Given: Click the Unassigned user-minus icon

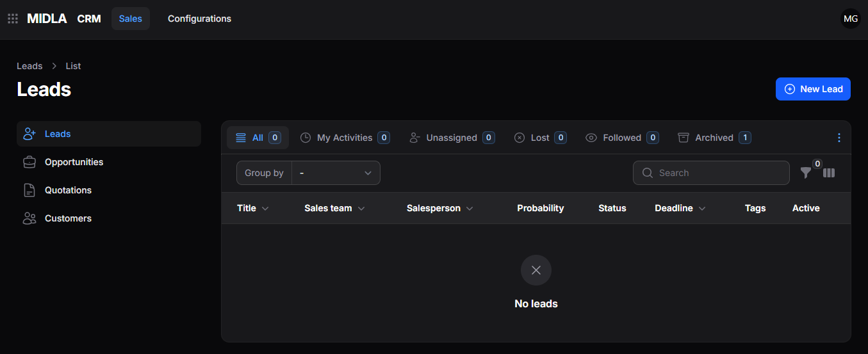Looking at the screenshot, I should [414, 138].
